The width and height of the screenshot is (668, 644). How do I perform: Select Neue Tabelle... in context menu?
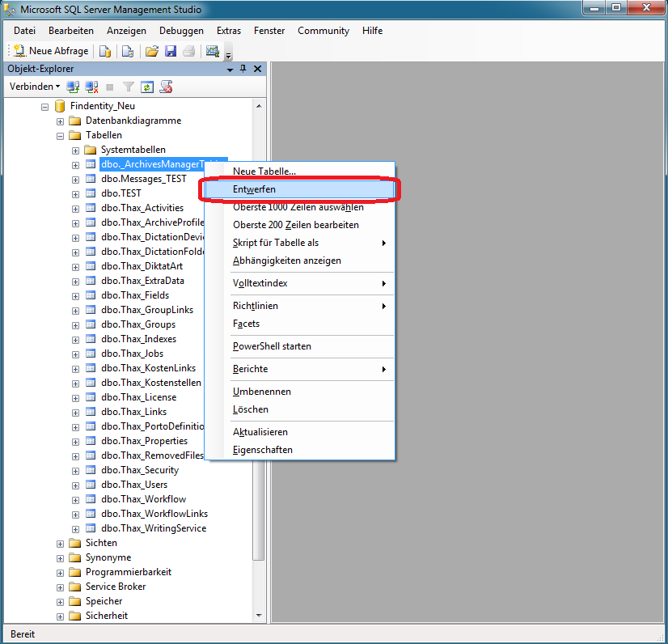click(x=300, y=172)
